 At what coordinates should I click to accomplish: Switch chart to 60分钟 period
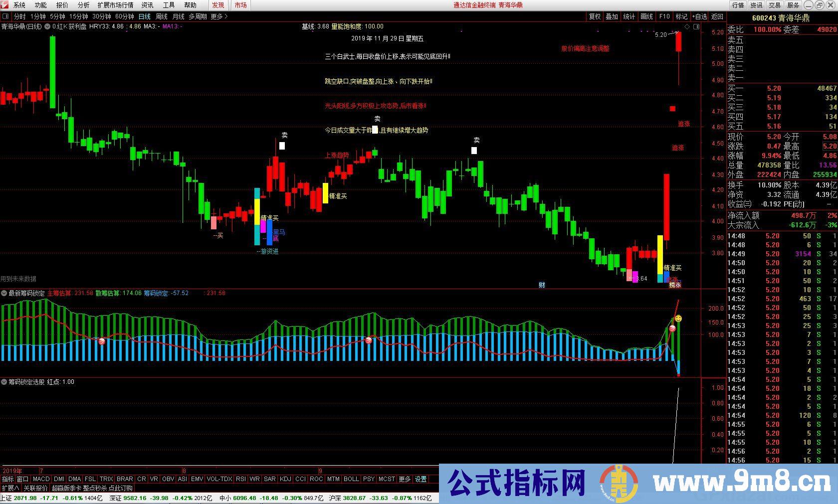click(x=124, y=16)
